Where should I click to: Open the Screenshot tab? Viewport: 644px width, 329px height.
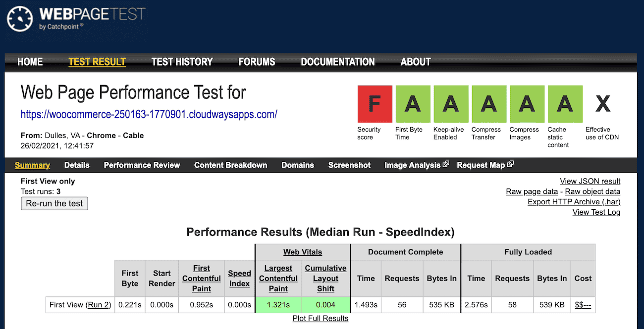349,165
